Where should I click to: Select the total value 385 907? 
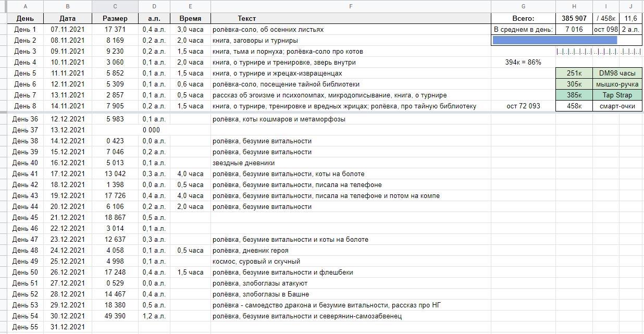(574, 19)
